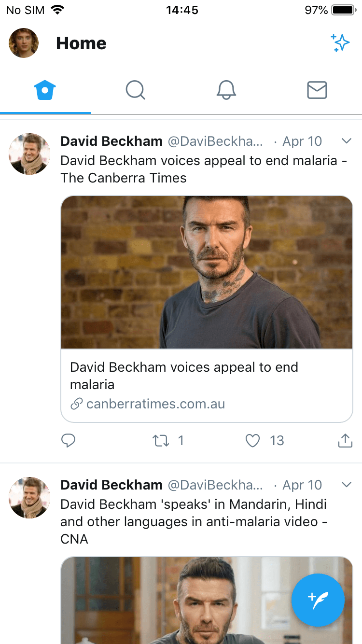Open David Beckham name on CNA tweet
Screen dimensions: 362x644
point(111,485)
